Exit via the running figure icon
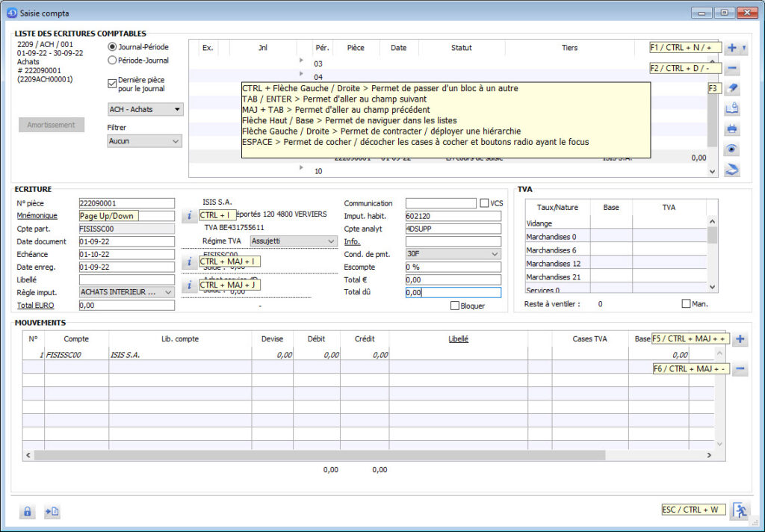 coord(740,510)
